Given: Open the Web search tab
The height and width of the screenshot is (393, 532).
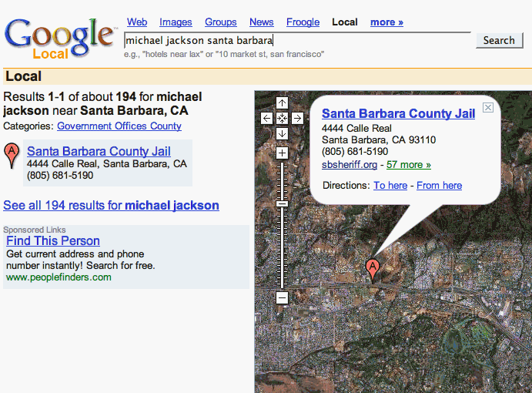Looking at the screenshot, I should click(137, 22).
